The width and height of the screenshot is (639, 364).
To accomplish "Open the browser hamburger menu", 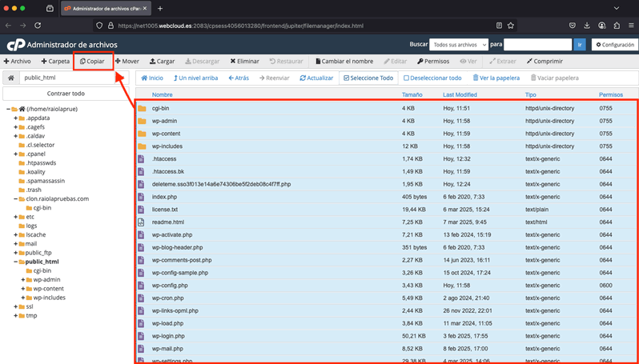I will coord(631,26).
